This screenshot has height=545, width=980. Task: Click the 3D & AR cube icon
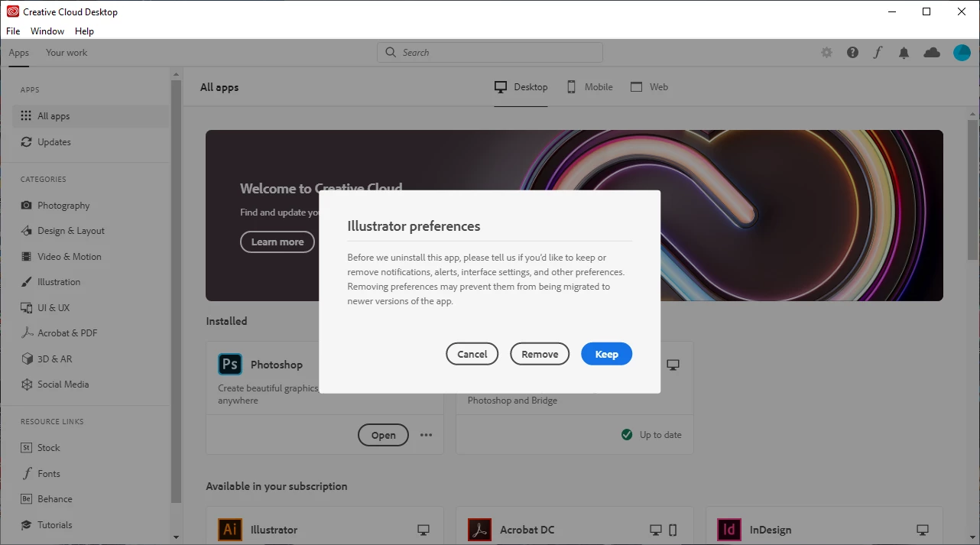pos(27,359)
